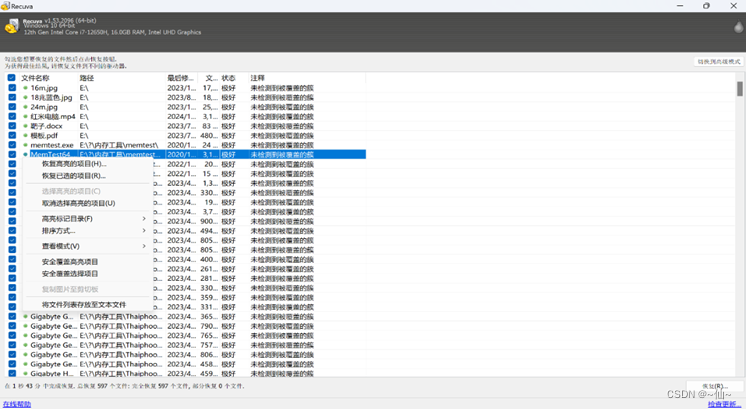Click the Recuva logo in the header
The image size is (746, 409).
tap(12, 26)
